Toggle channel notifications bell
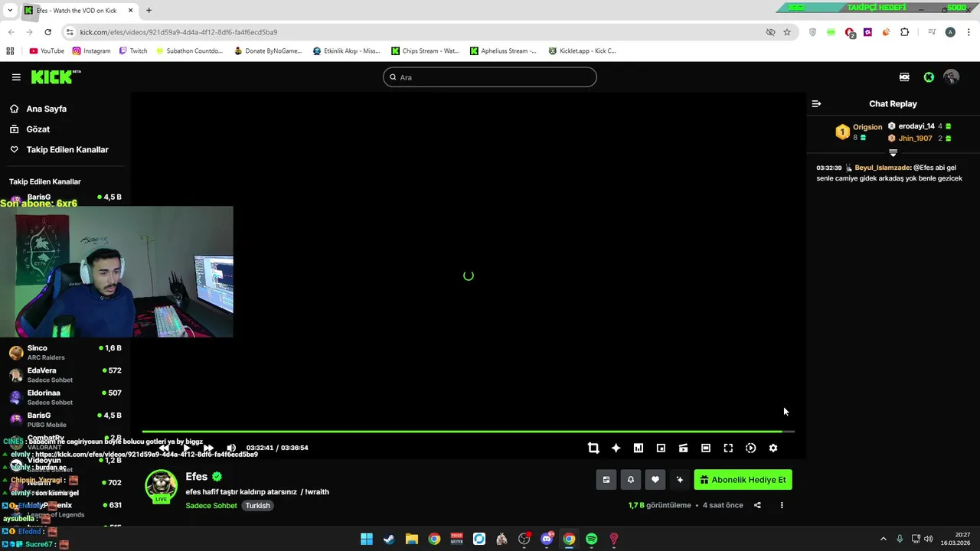 click(x=631, y=480)
